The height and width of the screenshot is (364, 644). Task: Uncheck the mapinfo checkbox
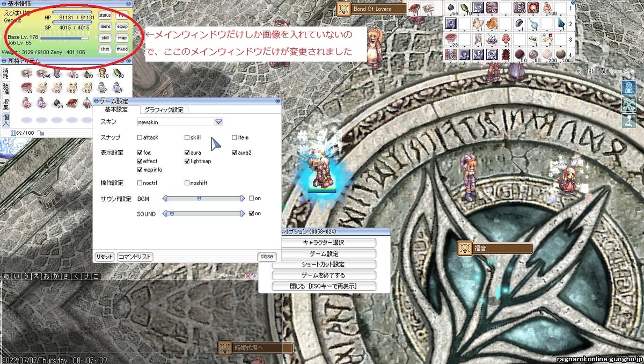[x=140, y=170]
